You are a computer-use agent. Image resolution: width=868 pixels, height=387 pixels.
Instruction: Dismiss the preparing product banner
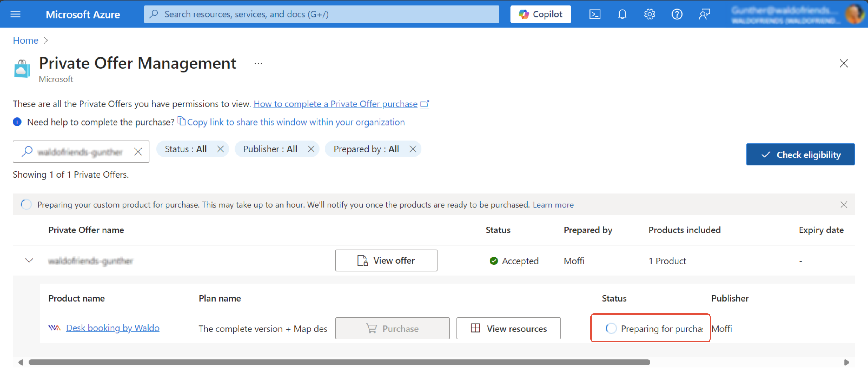(843, 204)
